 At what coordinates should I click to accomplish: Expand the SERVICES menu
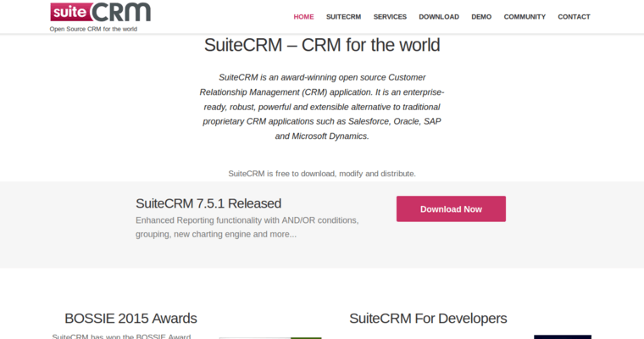(390, 17)
